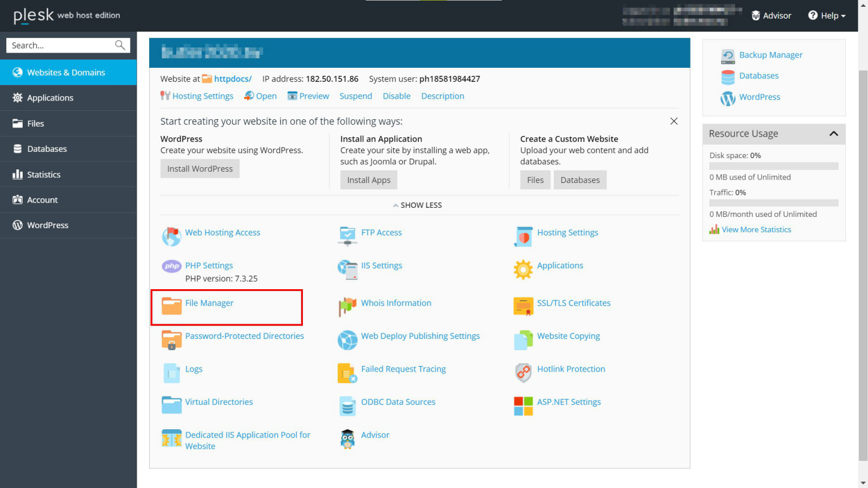Click the ASP.NET Settings icon
868x488 pixels.
click(523, 406)
